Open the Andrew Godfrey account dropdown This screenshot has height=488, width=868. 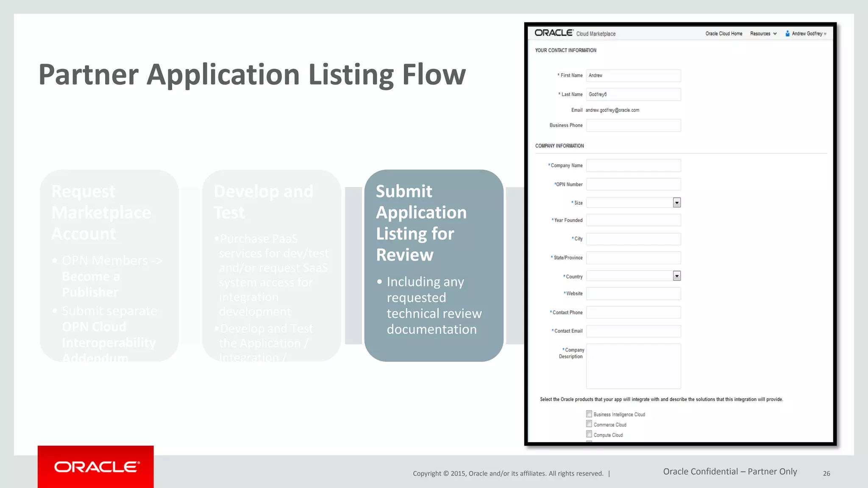pyautogui.click(x=809, y=33)
